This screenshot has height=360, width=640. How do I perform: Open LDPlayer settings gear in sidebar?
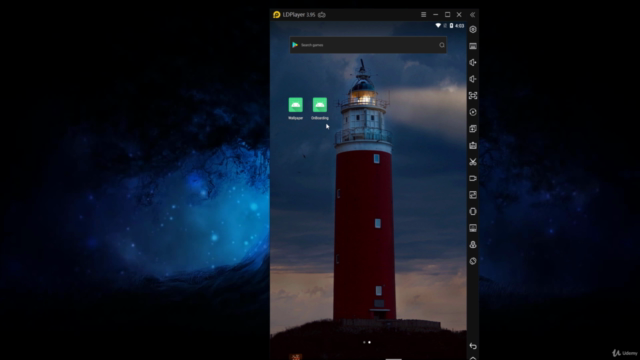(x=473, y=29)
